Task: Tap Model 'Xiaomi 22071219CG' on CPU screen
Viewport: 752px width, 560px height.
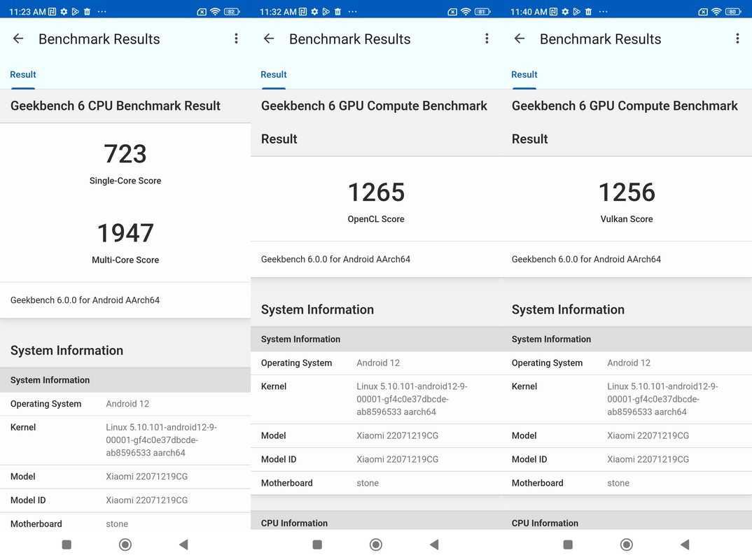Action: pyautogui.click(x=147, y=477)
